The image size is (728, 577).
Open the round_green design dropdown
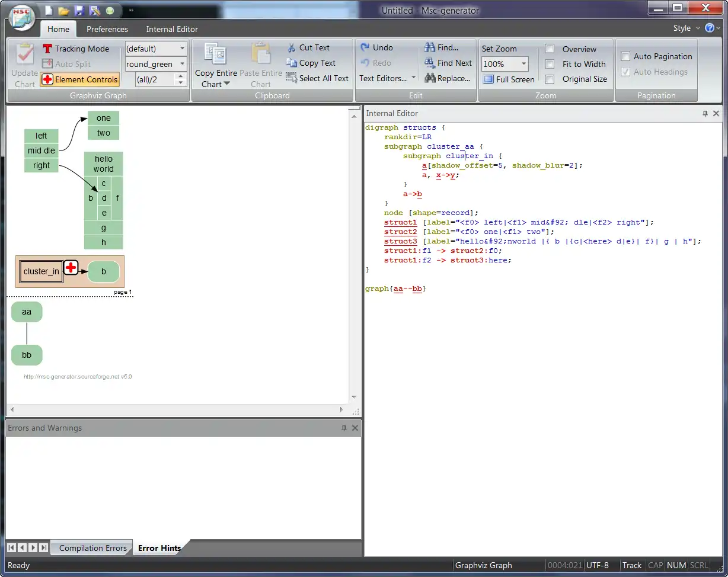(x=182, y=64)
